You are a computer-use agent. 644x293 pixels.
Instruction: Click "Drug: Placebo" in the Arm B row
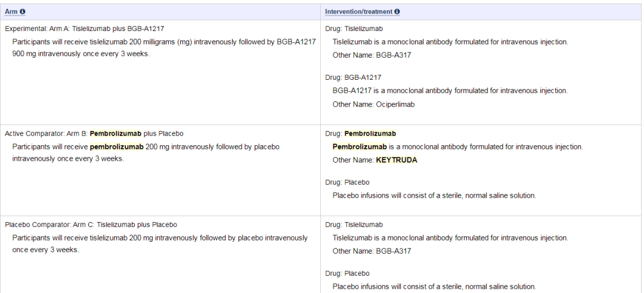click(348, 182)
